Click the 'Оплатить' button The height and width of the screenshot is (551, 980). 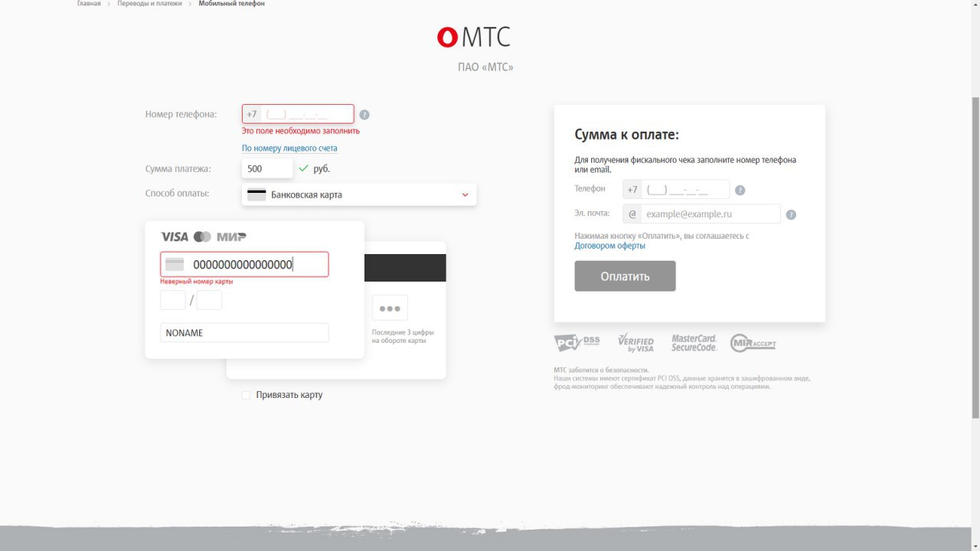[626, 276]
